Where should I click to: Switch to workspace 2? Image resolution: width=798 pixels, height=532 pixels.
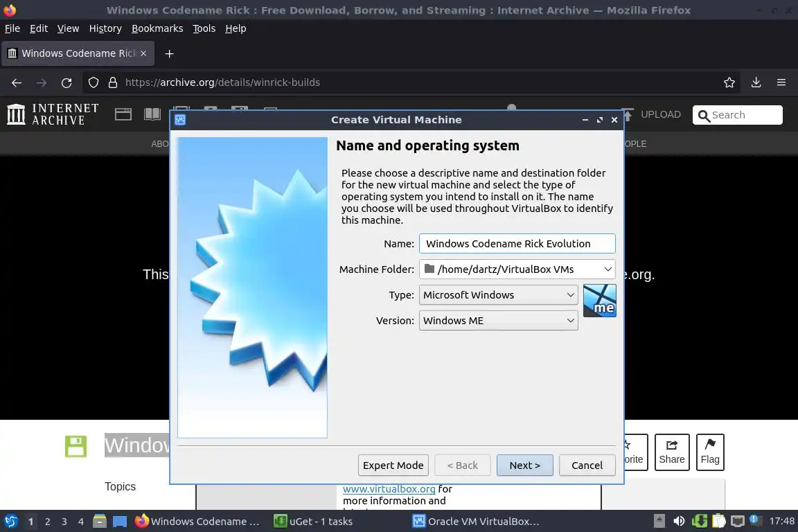tap(47, 522)
